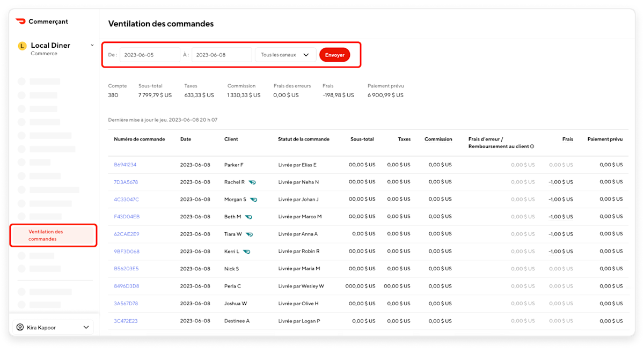Open order 9BF3D068
The width and height of the screenshot is (644, 354).
[x=127, y=252]
